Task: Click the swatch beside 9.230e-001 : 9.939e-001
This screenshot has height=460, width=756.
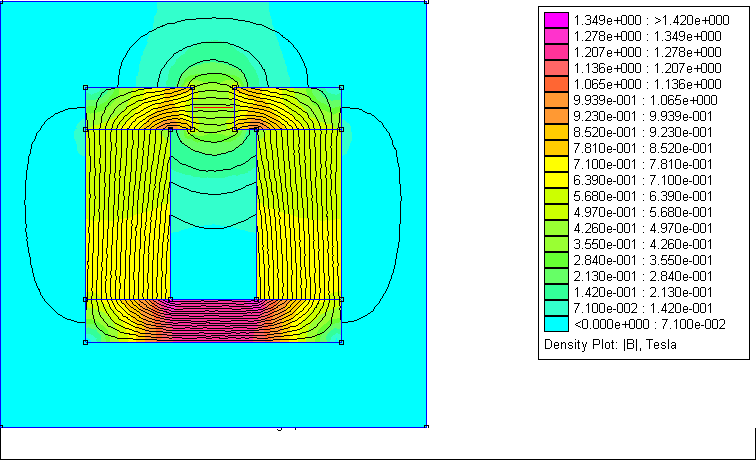Action: coord(556,116)
